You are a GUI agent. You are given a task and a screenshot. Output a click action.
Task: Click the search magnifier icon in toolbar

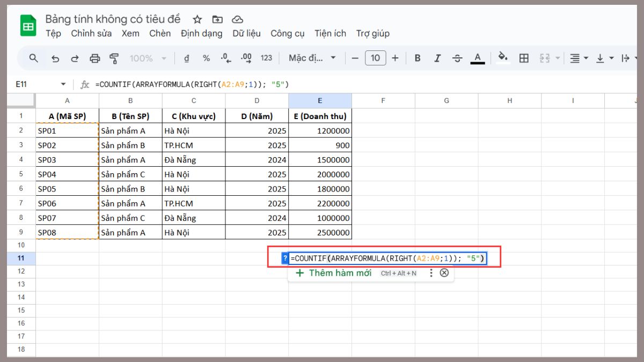pyautogui.click(x=34, y=58)
